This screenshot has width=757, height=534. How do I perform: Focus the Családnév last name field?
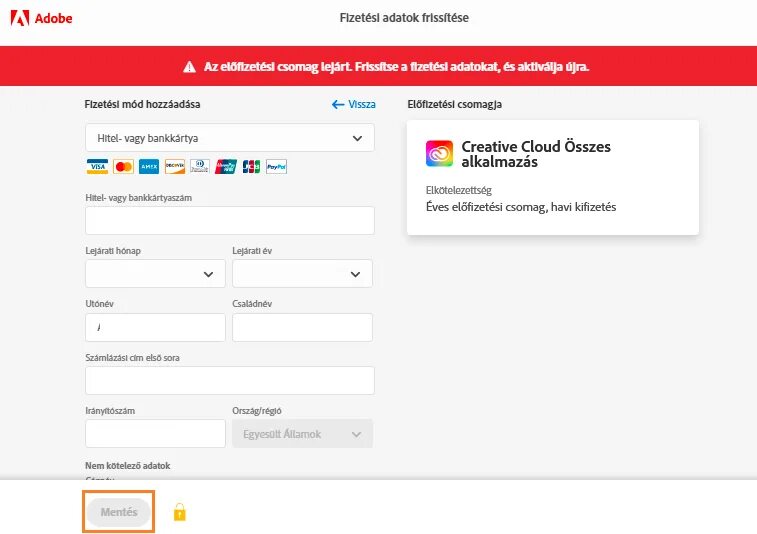coord(302,327)
